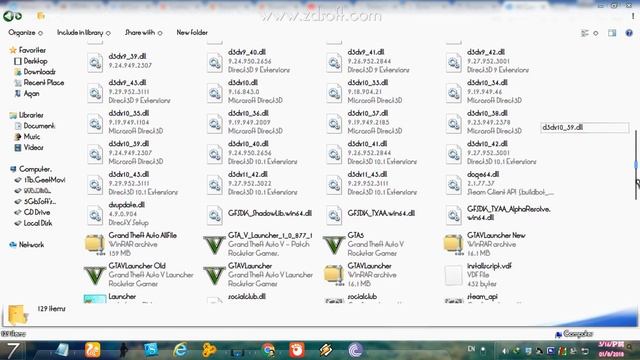Select the dxupdate.dll file icon
Viewport: 640px width, 360px height.
[95, 214]
